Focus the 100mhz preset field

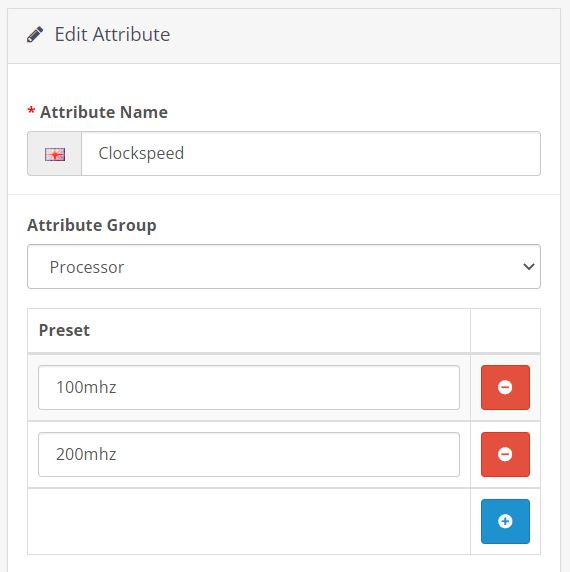pos(249,387)
